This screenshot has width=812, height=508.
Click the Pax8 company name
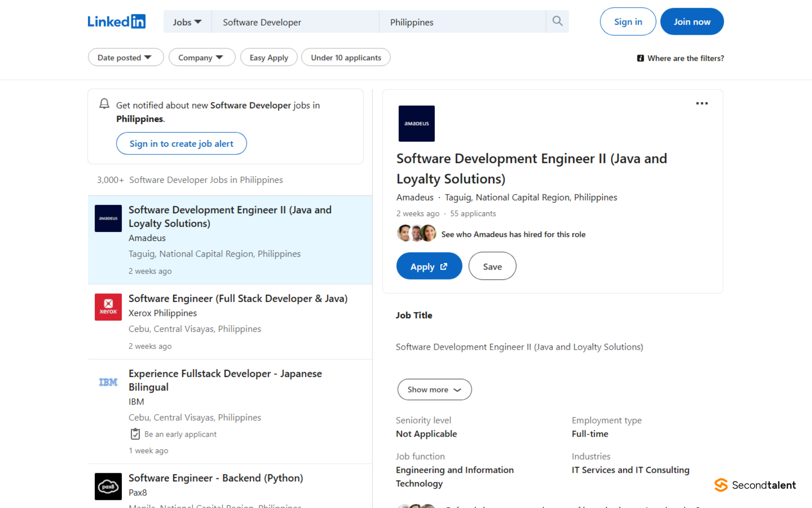coord(138,492)
